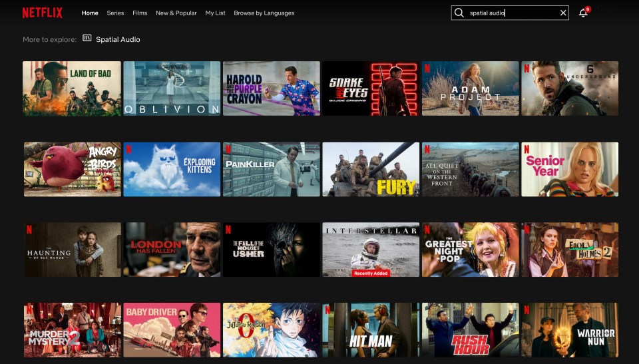Select Harold and the Purple Crayon

272,89
